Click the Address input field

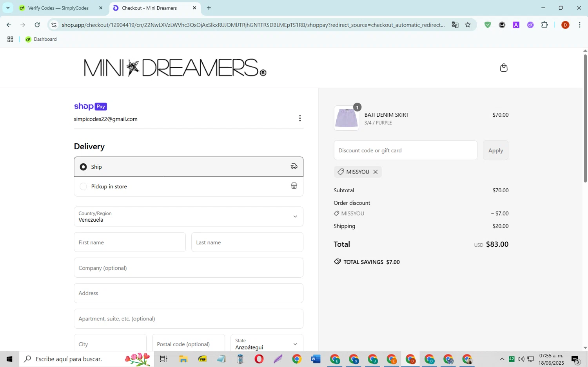[x=189, y=293]
